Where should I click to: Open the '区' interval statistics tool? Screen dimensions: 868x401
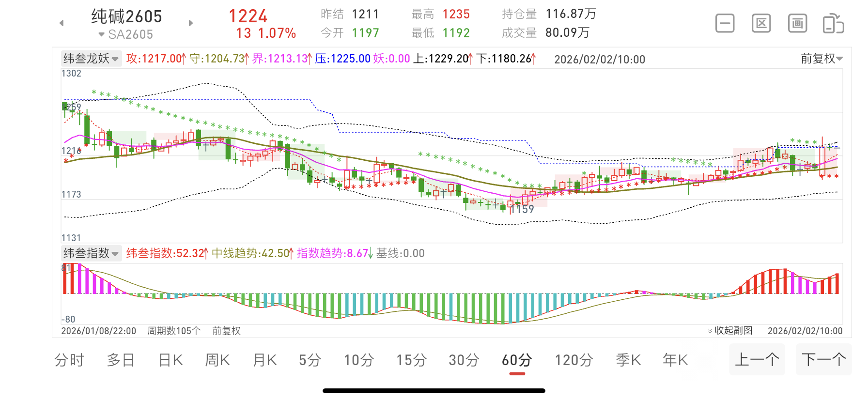pyautogui.click(x=761, y=23)
